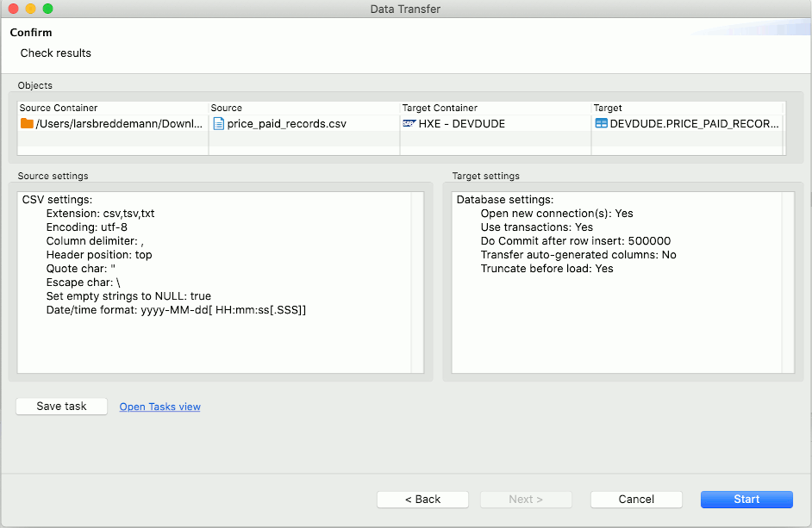Select the price_paid_records.csv file icon

click(219, 123)
